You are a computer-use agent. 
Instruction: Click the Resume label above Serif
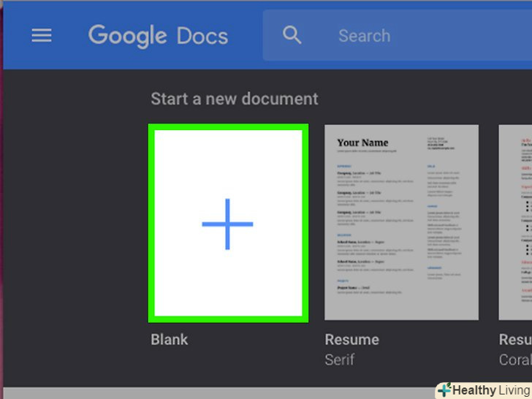(x=351, y=339)
